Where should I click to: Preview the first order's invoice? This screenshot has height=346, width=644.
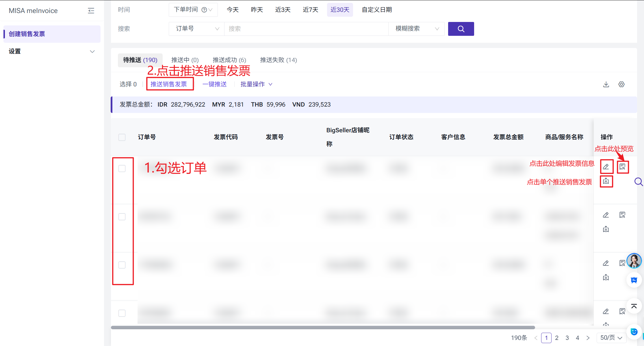pos(622,167)
